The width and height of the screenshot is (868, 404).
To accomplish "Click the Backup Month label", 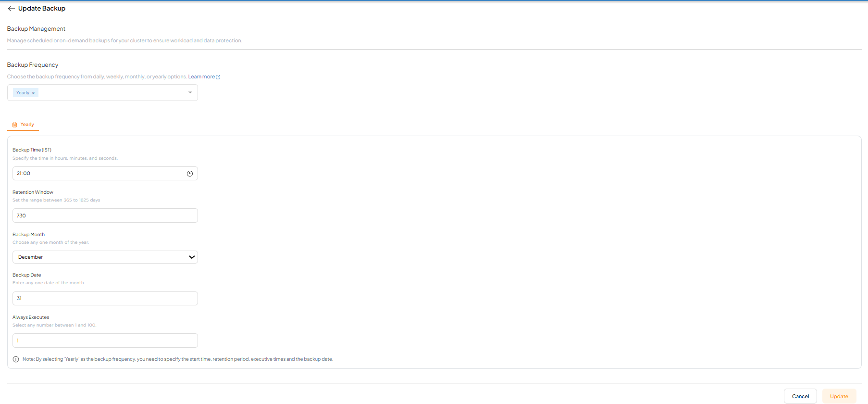I will pyautogui.click(x=28, y=235).
